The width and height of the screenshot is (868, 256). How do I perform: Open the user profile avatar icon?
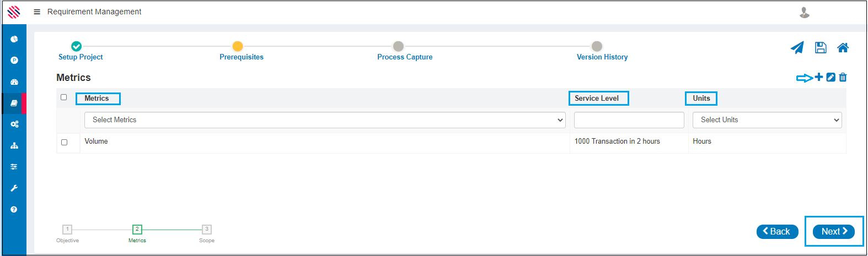[x=805, y=12]
